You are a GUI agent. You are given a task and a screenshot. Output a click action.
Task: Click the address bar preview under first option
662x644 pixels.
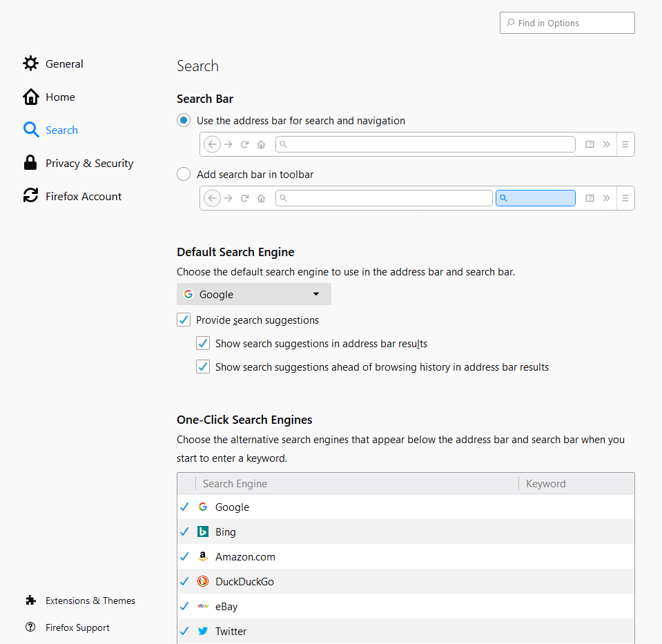[425, 144]
